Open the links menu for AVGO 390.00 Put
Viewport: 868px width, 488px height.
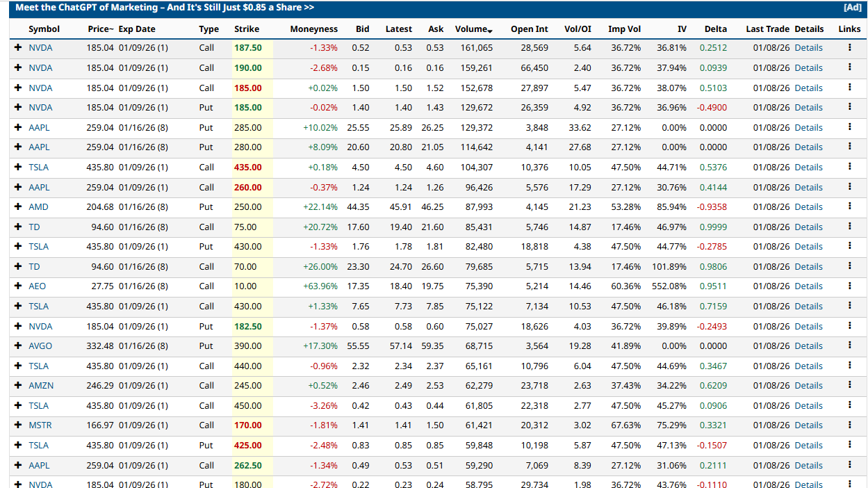coord(849,346)
